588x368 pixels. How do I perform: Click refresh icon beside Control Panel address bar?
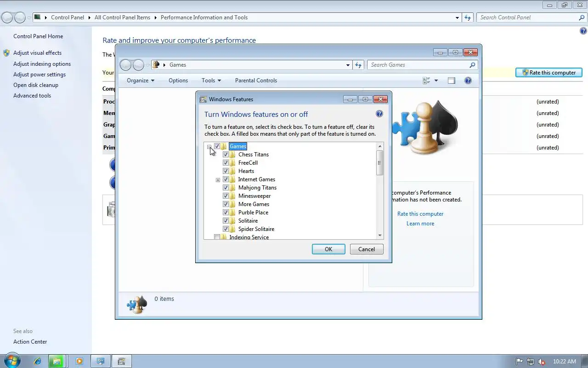point(468,17)
